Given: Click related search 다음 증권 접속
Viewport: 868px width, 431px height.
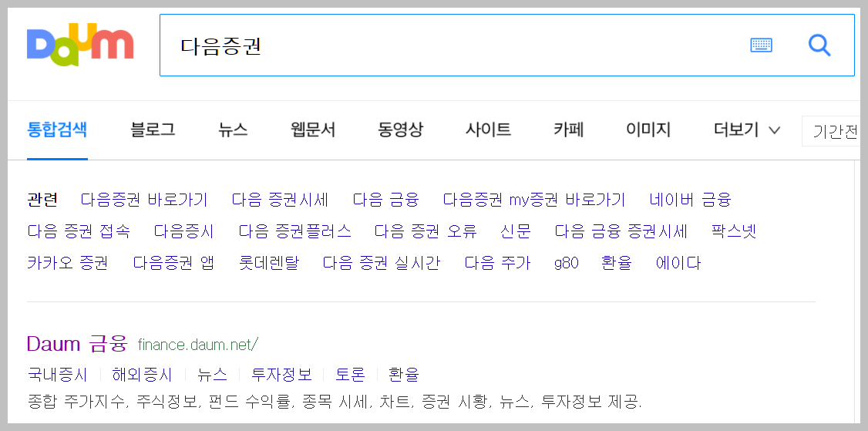Looking at the screenshot, I should coord(79,231).
